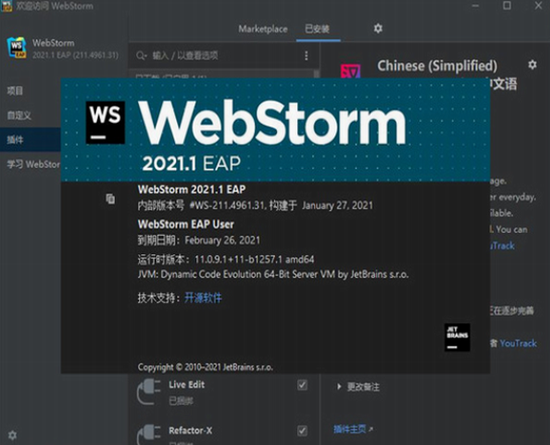The height and width of the screenshot is (445, 550).
Task: Open the 开源软件 link
Action: click(203, 298)
